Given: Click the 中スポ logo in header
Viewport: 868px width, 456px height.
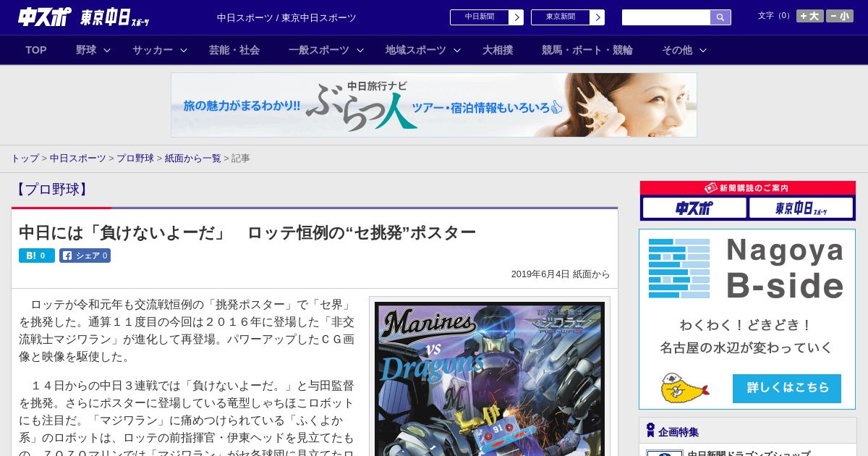Looking at the screenshot, I should [45, 17].
